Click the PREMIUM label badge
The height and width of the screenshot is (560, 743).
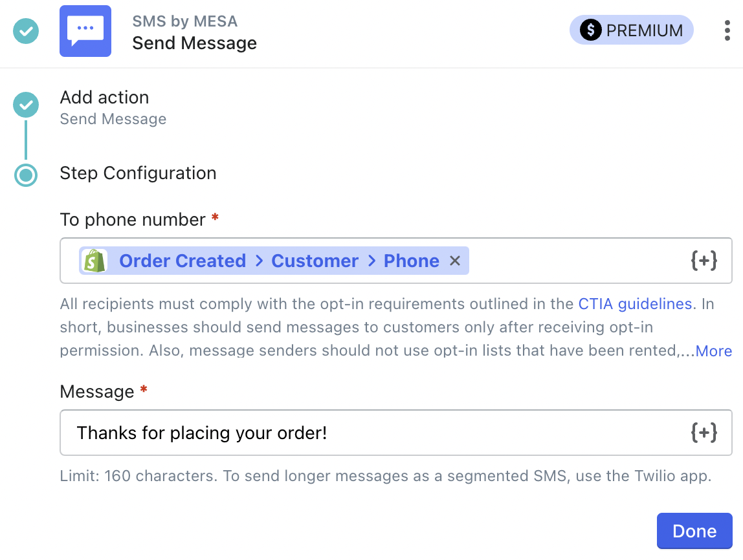pos(643,30)
